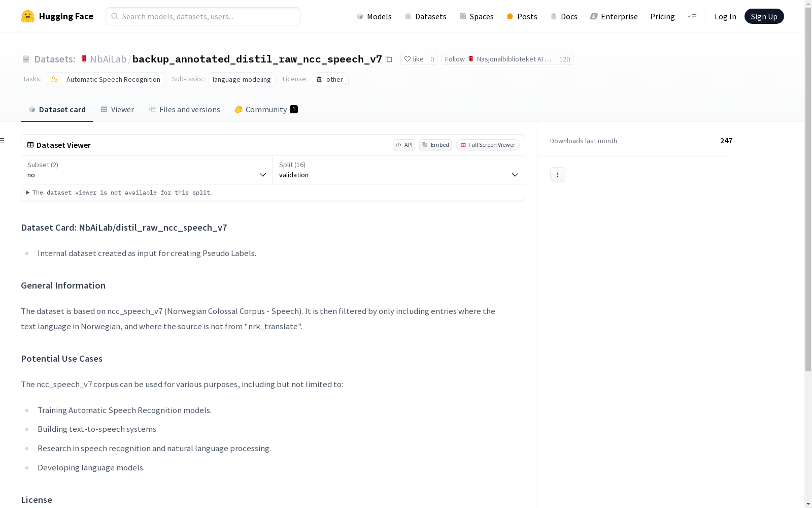Switch to the Viewer tab
Image resolution: width=812 pixels, height=508 pixels.
tap(117, 110)
